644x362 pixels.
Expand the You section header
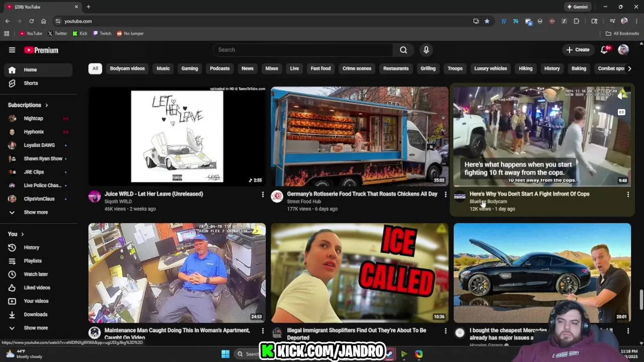click(x=16, y=234)
